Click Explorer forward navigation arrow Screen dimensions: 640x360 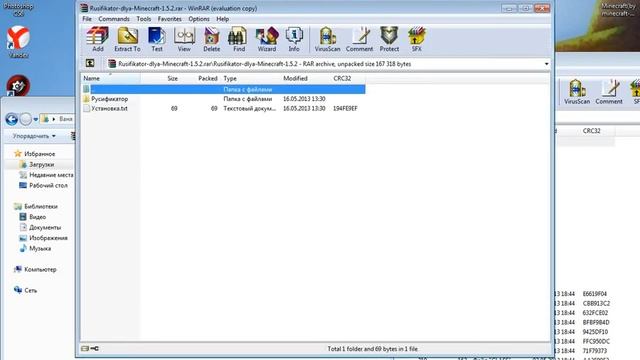tap(26, 119)
